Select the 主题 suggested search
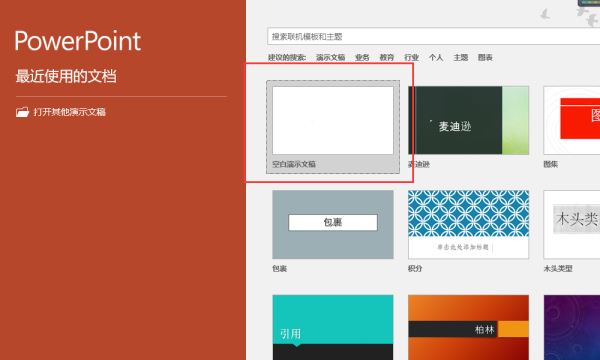This screenshot has width=600, height=360. 461,57
